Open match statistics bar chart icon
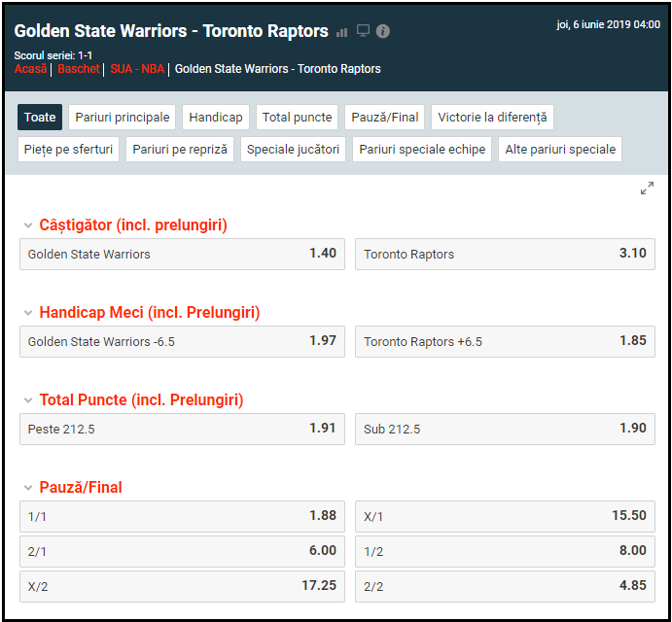Viewport: 672px width, 622px height. pos(342,32)
